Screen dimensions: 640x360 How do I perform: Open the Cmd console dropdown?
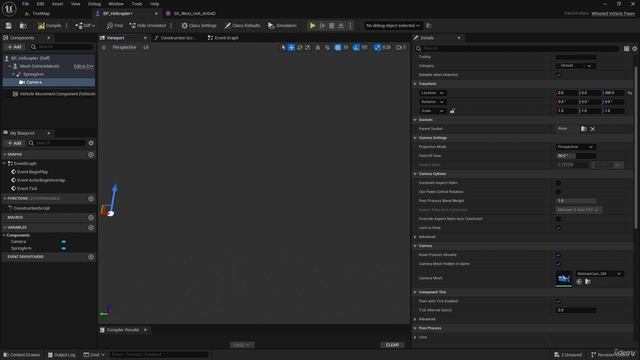coord(94,355)
